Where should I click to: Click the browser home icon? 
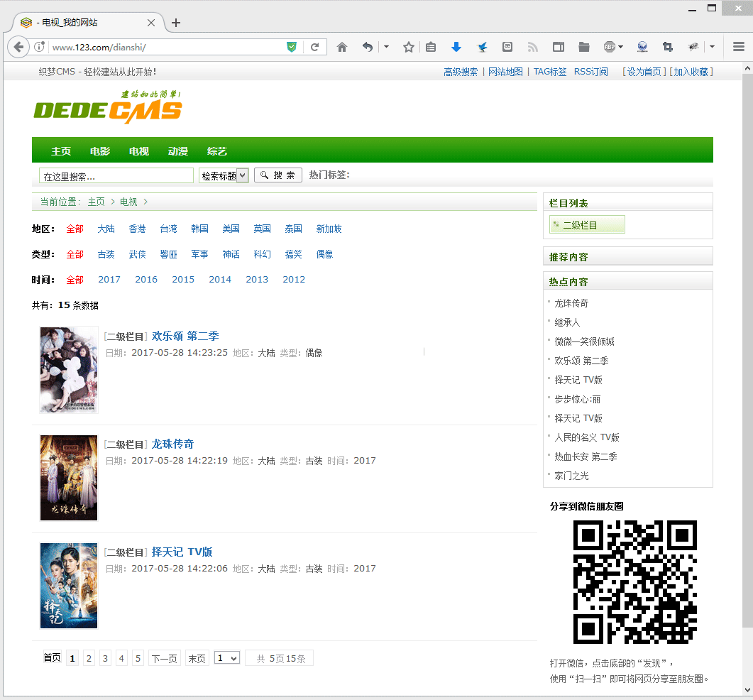[342, 48]
